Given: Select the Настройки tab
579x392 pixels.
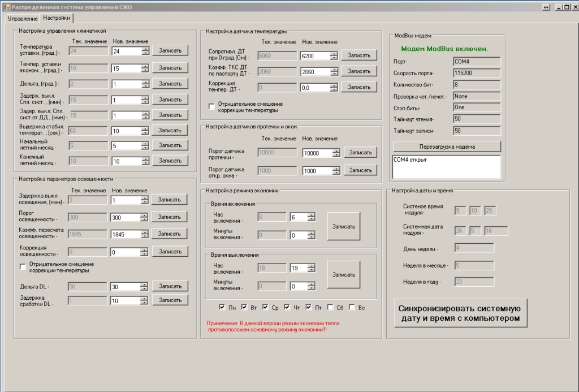Looking at the screenshot, I should (57, 18).
